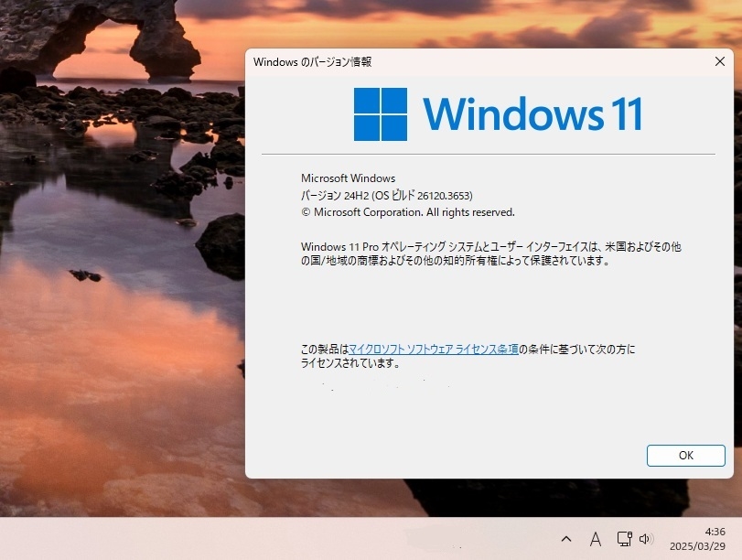This screenshot has width=742, height=560.
Task: Open the clock showing 4:36 2025/03/29
Action: click(x=697, y=539)
